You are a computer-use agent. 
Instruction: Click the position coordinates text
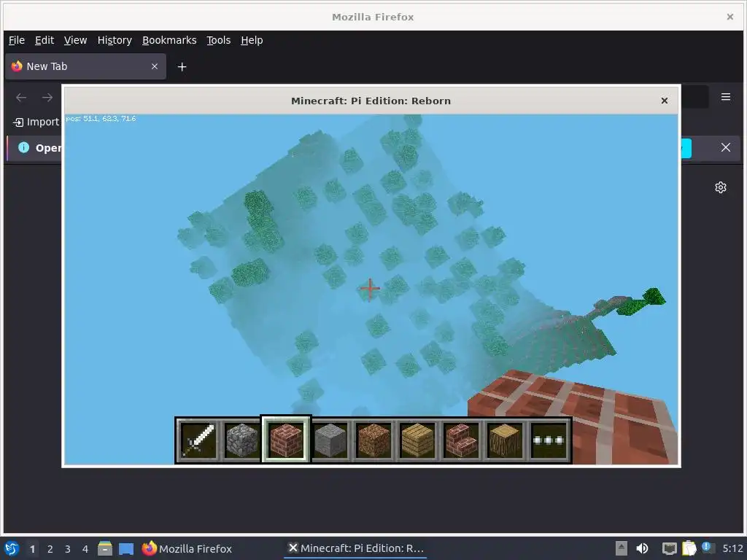pos(101,119)
